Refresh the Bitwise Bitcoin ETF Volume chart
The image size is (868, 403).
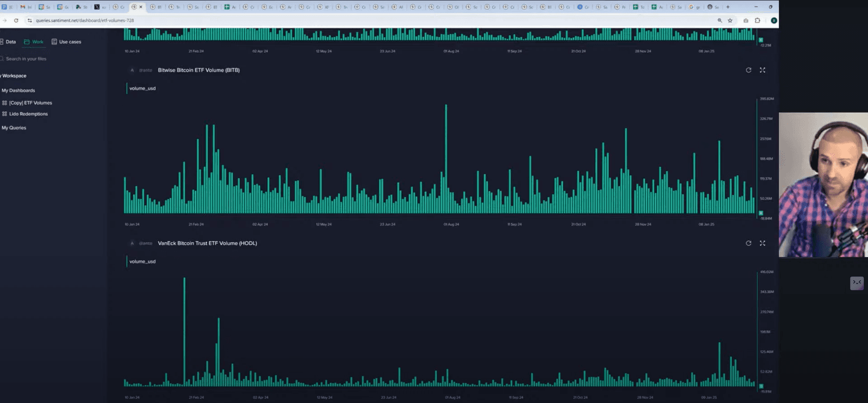point(748,70)
